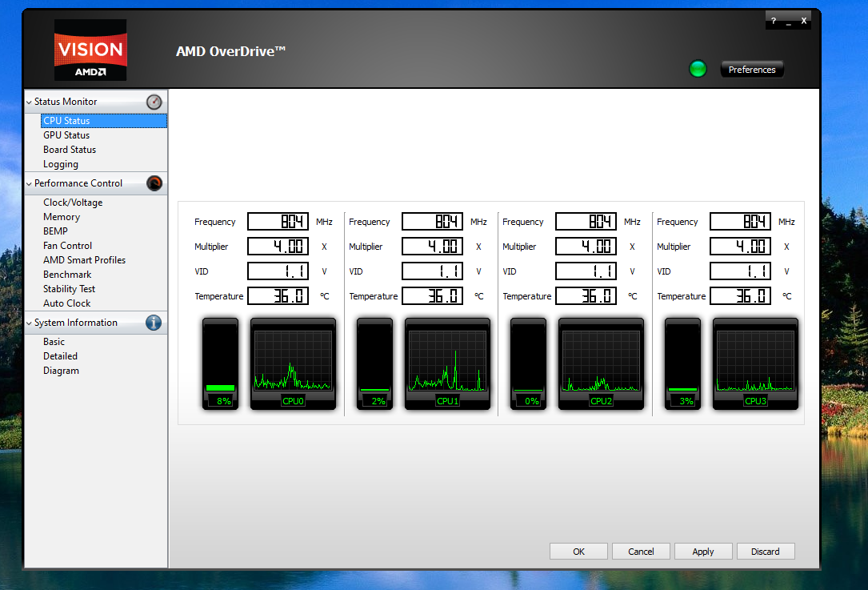Click the fourth core's Frequency value field

pos(740,222)
